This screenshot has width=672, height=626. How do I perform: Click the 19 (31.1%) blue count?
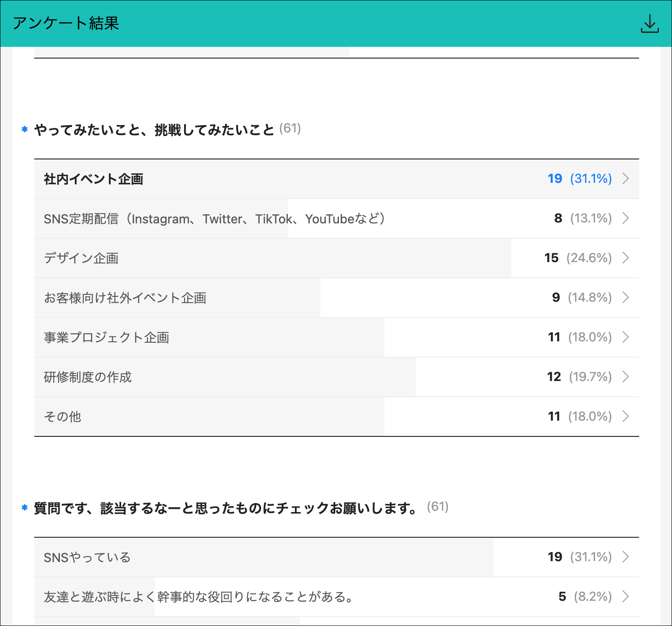pos(579,179)
